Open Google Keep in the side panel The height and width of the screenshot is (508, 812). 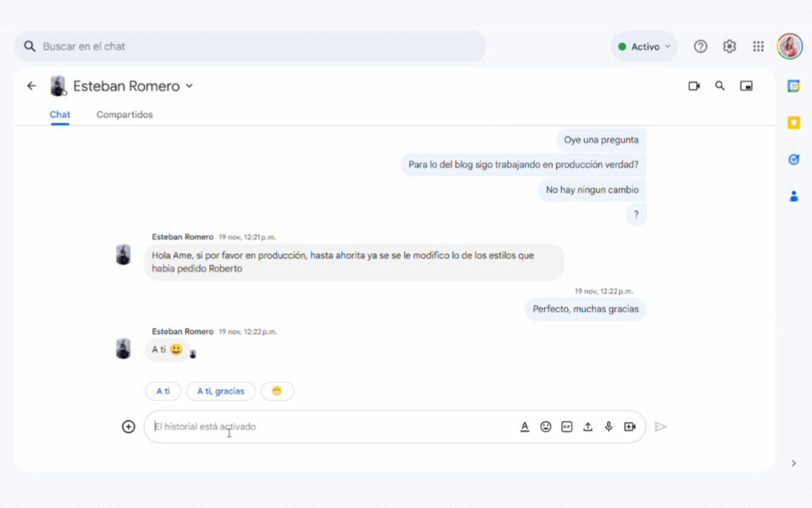tap(794, 123)
